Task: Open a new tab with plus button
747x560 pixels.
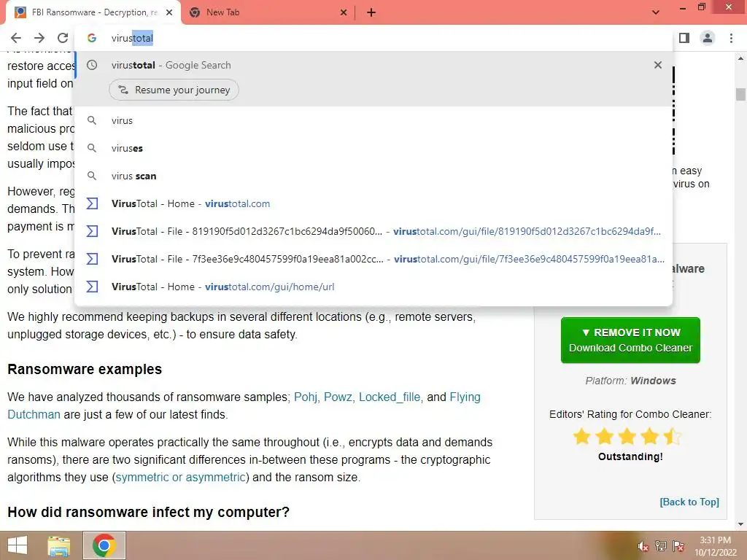Action: (x=371, y=12)
